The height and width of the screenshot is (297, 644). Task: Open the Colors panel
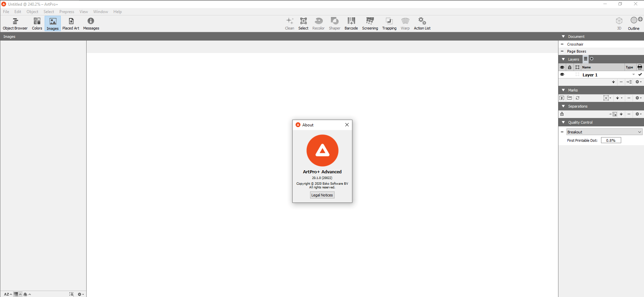(x=37, y=24)
